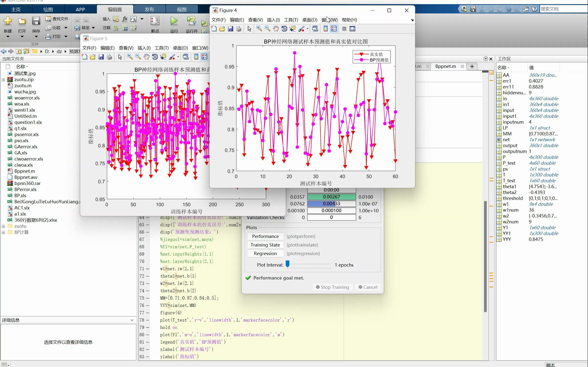Click Print icon in Figure 5 toolbar

click(x=109, y=57)
